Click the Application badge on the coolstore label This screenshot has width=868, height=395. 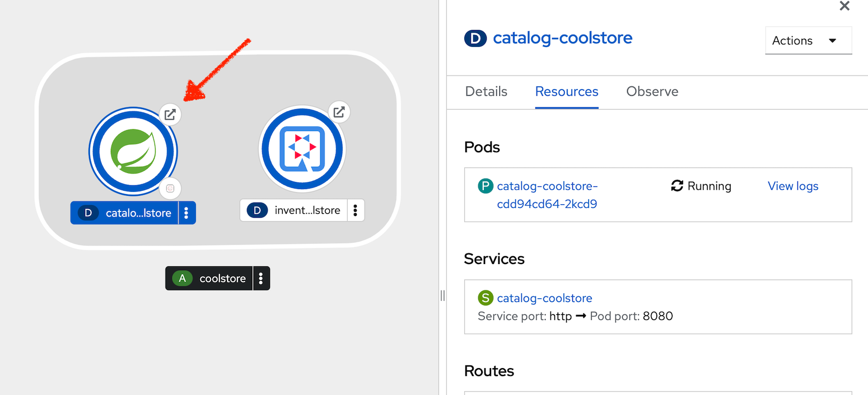[182, 278]
